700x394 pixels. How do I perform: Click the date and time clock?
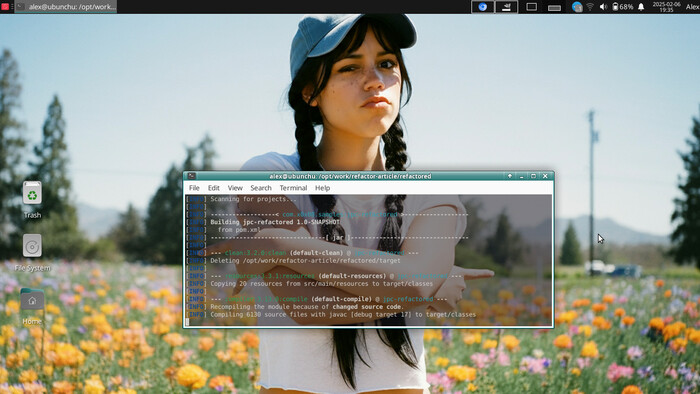pyautogui.click(x=666, y=7)
